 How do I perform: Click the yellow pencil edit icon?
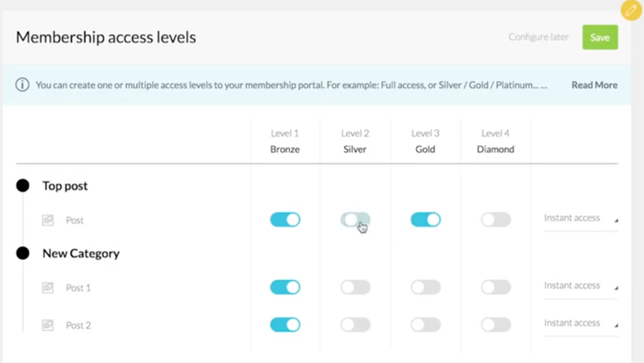pos(630,11)
